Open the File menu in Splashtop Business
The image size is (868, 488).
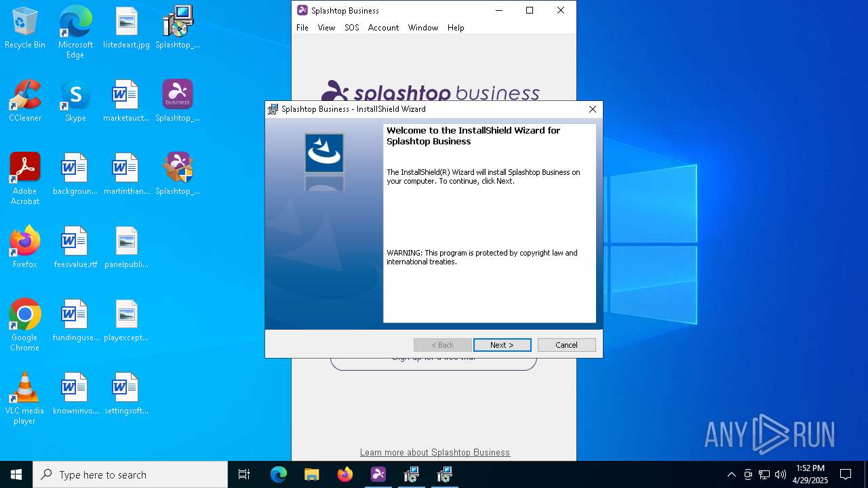point(302,28)
